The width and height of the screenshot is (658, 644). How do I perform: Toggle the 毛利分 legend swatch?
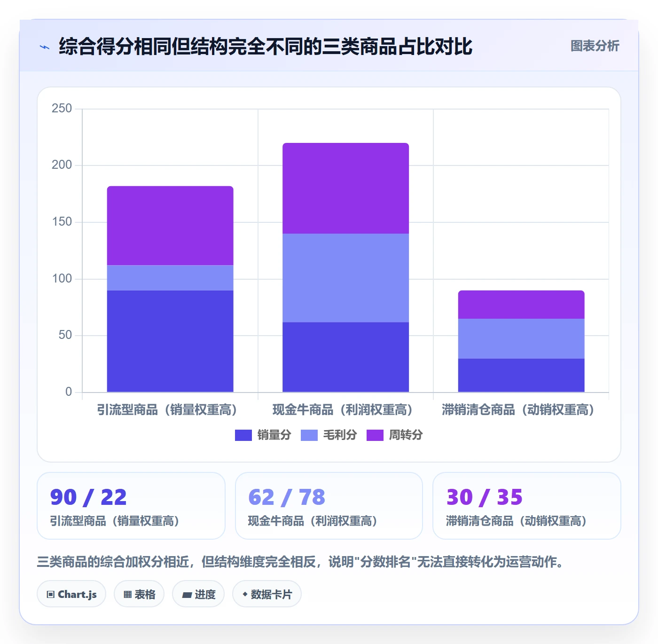click(x=309, y=435)
